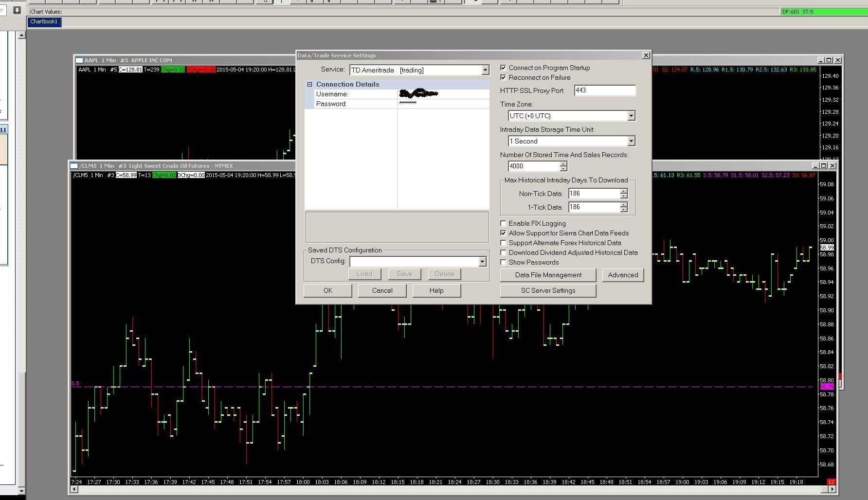
Task: Switch to the Chartbook1 tab
Action: 44,22
